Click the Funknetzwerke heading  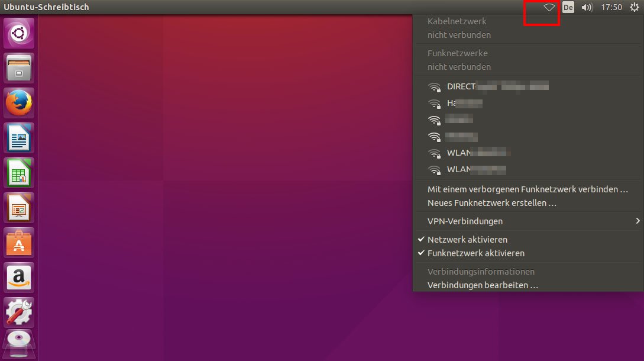coord(458,53)
